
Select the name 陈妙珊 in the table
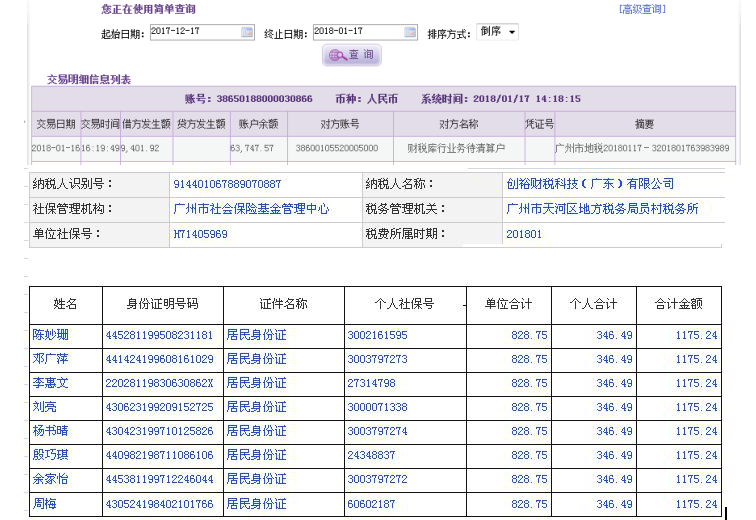50,335
